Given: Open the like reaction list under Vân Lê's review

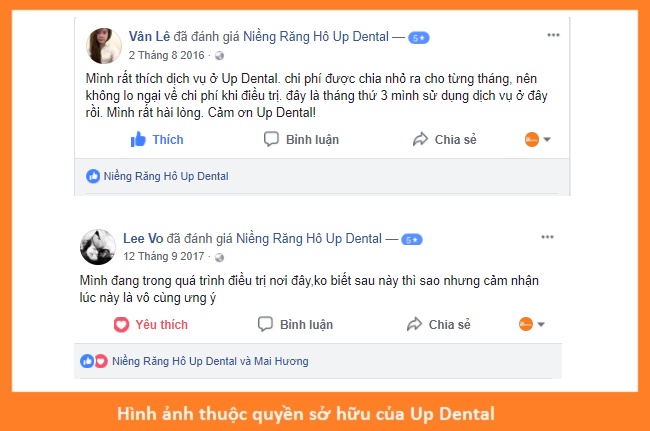Looking at the screenshot, I should coord(157,176).
